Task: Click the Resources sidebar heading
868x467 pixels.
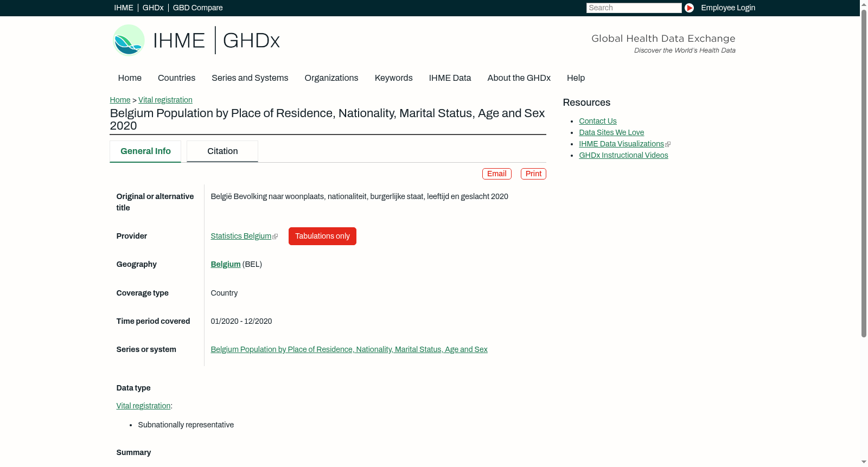Action: (586, 103)
